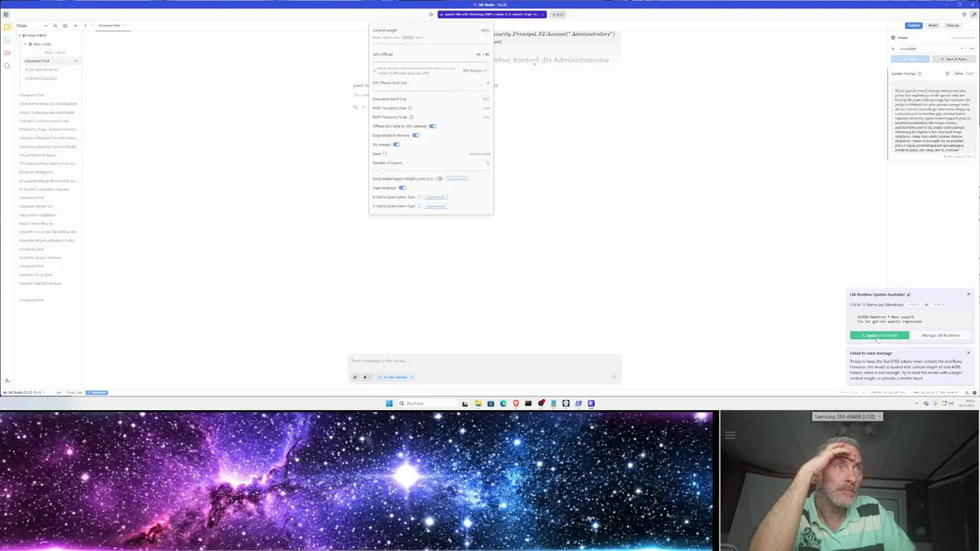Viewport: 980px width, 551px height.
Task: Toggle Force Model Expert Weights onto CPU
Action: coord(439,178)
